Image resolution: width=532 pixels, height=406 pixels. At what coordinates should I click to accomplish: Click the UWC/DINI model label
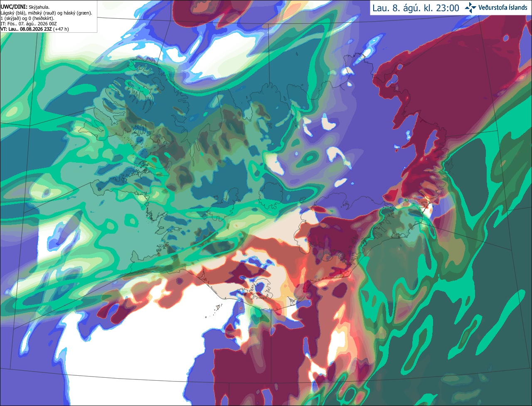(14, 7)
